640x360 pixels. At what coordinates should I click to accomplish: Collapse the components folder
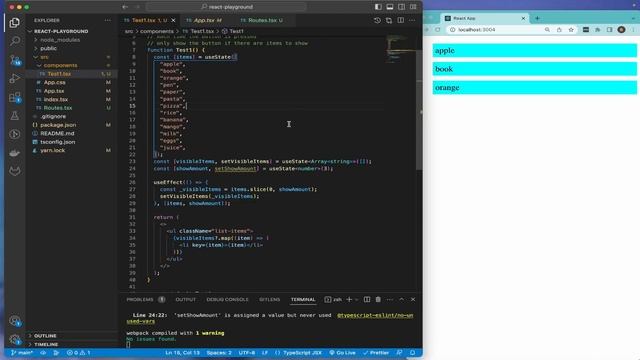[x=60, y=65]
